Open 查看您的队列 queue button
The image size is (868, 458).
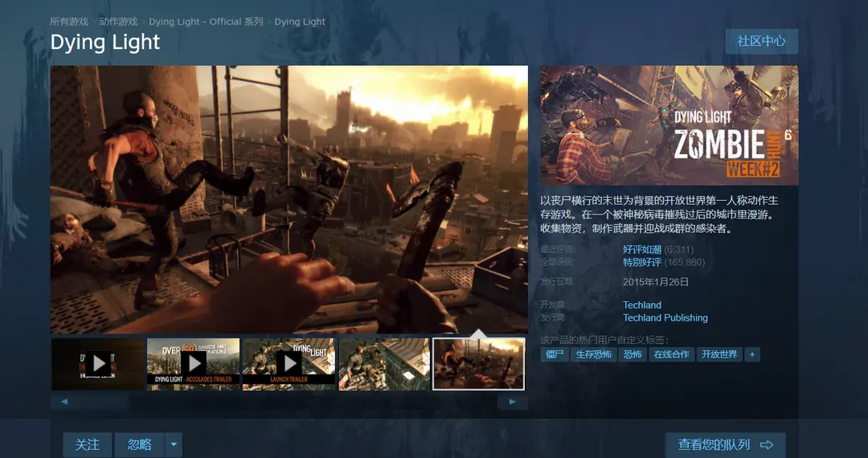tap(725, 444)
